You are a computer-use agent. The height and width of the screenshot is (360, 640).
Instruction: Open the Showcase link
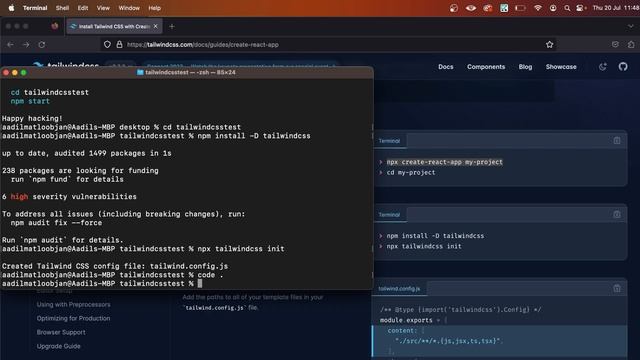coord(561,67)
